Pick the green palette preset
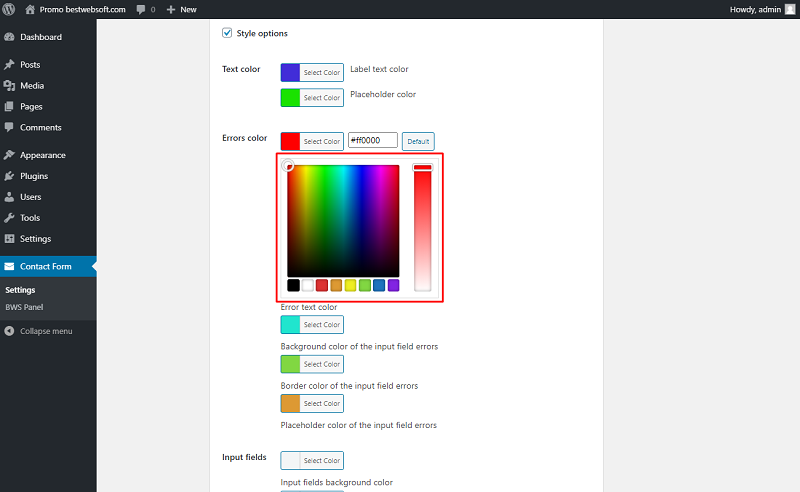Viewport: 800px width, 492px height. [x=365, y=285]
